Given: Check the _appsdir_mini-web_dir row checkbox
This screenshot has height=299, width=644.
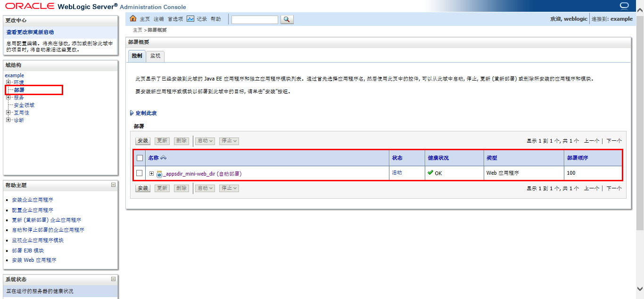Looking at the screenshot, I should pos(140,173).
